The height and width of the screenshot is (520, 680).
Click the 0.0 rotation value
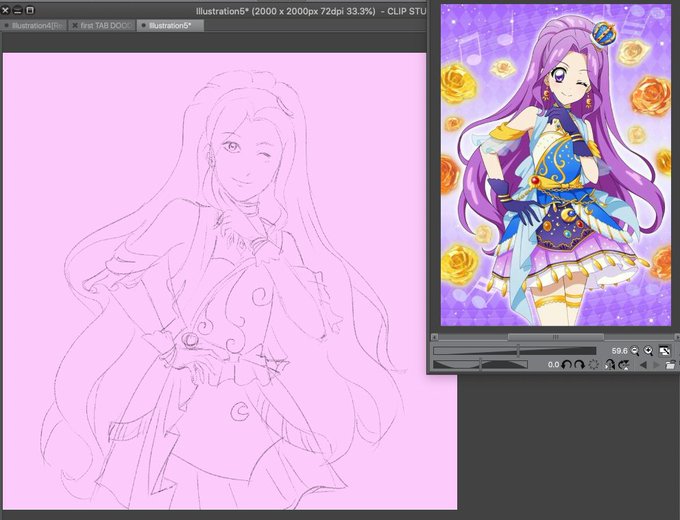tap(553, 365)
